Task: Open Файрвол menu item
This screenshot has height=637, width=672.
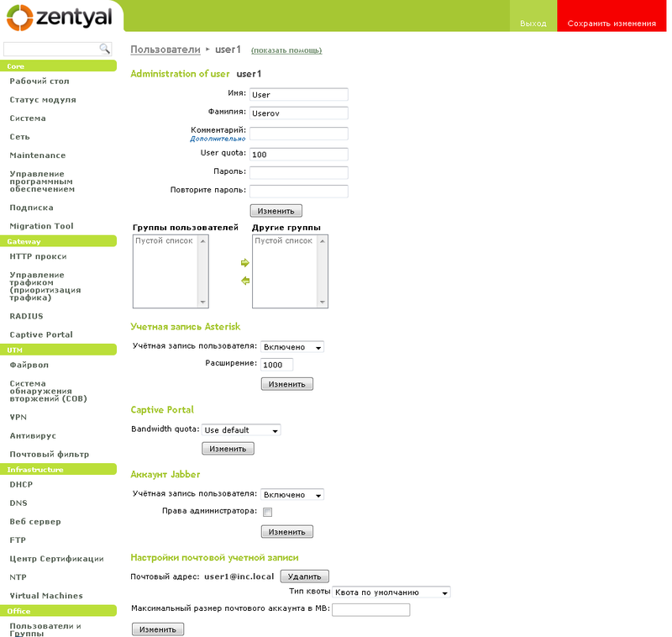Action: point(29,365)
